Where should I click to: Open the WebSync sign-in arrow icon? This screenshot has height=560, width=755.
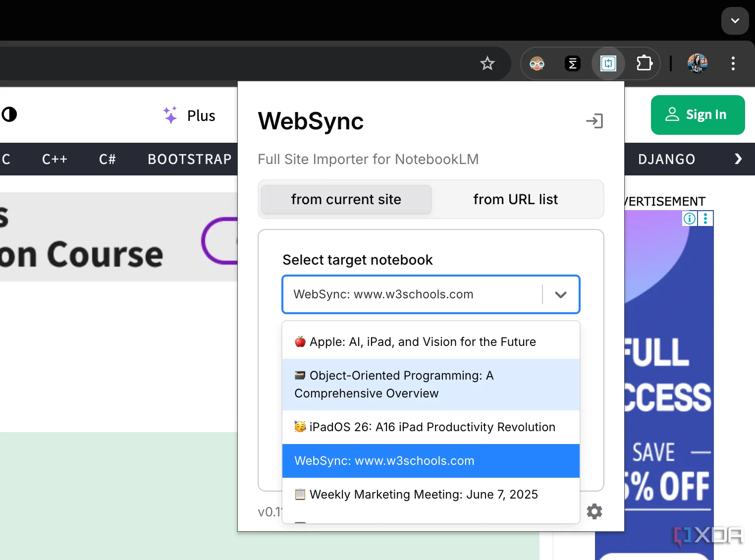pos(594,121)
